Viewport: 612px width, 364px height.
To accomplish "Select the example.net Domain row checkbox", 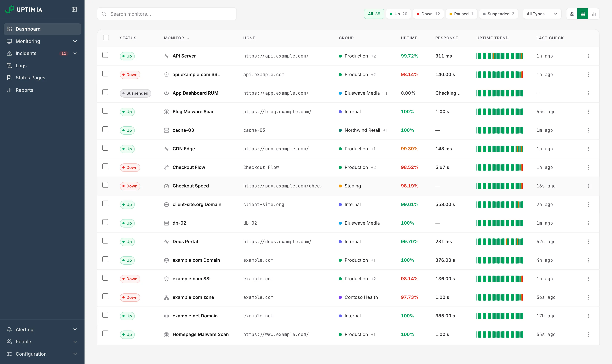I will [x=105, y=315].
